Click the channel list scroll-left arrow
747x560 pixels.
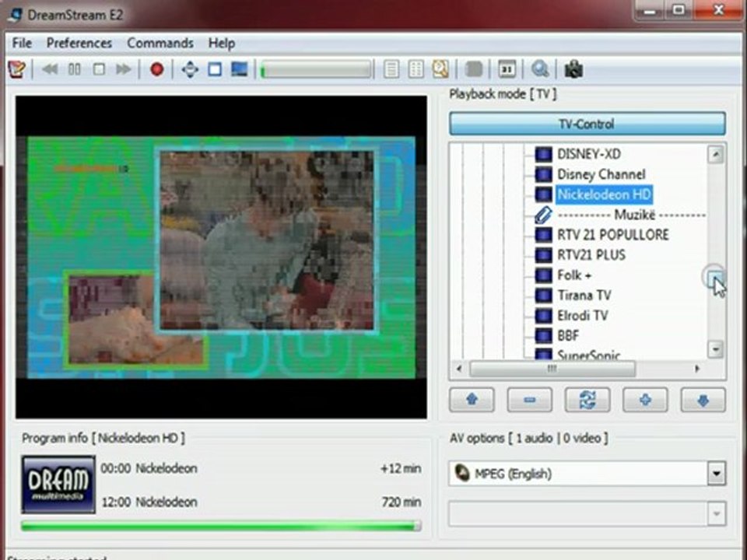[x=459, y=369]
